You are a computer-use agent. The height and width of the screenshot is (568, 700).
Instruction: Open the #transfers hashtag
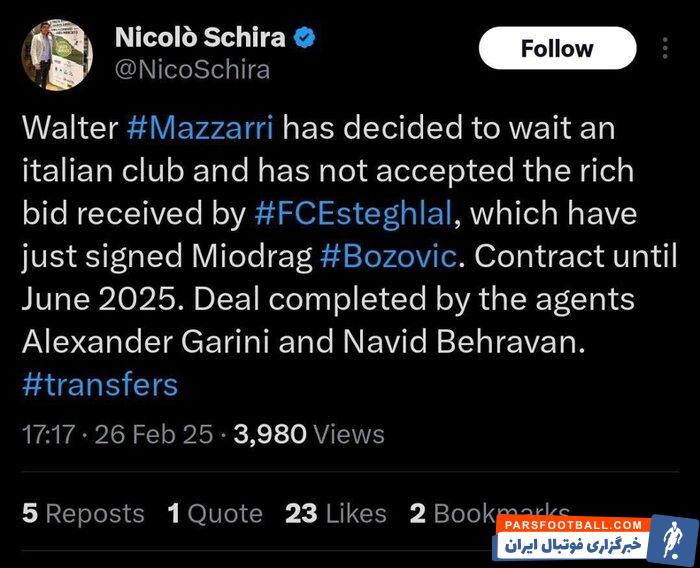point(100,384)
